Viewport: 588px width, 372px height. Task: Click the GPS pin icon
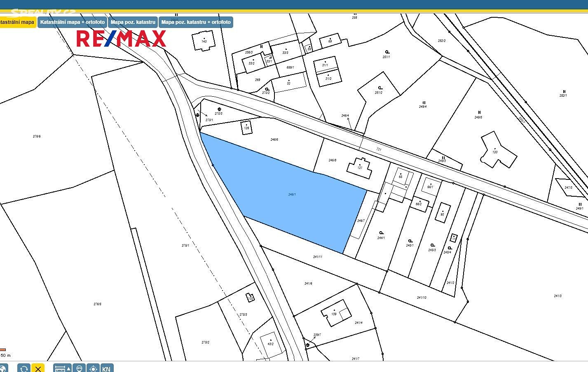[x=79, y=368]
